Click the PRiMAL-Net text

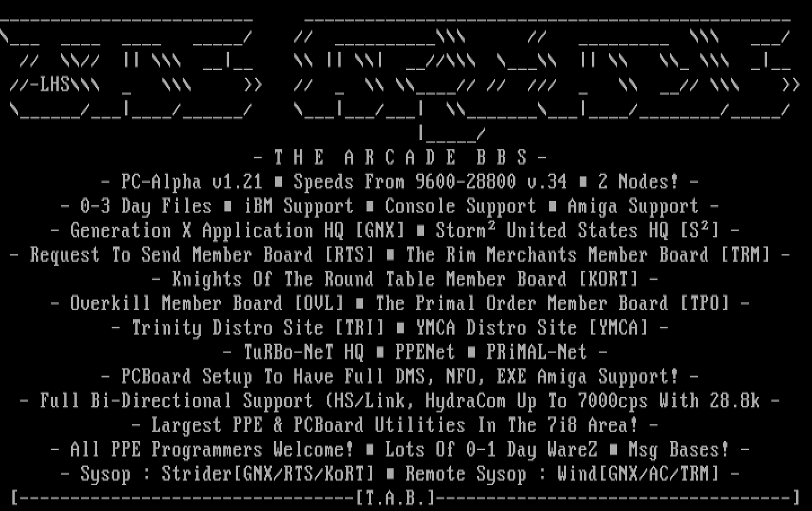[537, 352]
